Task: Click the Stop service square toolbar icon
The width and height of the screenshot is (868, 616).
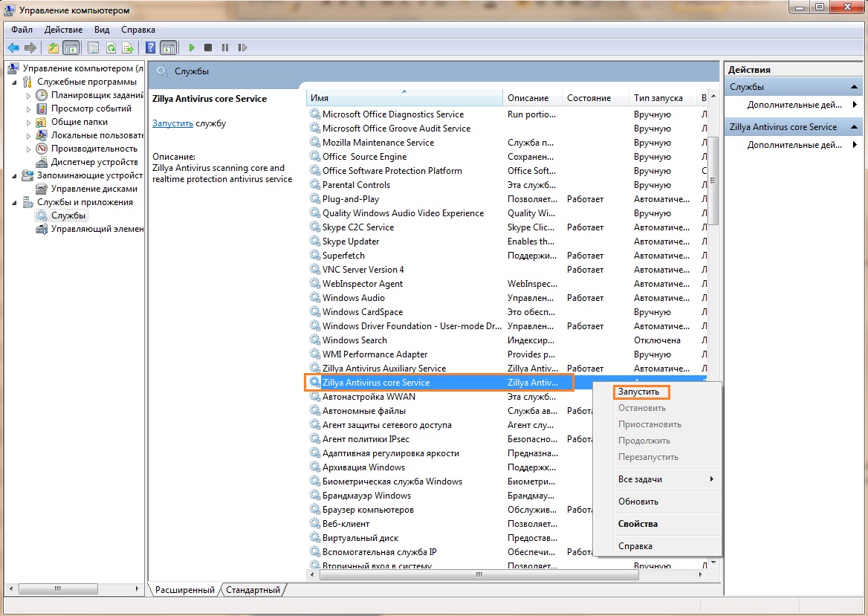Action: pos(208,48)
